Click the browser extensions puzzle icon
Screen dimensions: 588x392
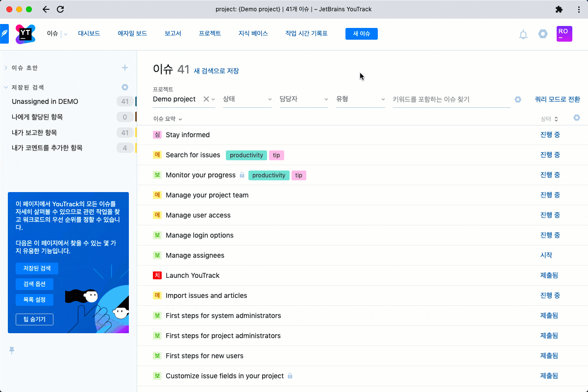[559, 9]
